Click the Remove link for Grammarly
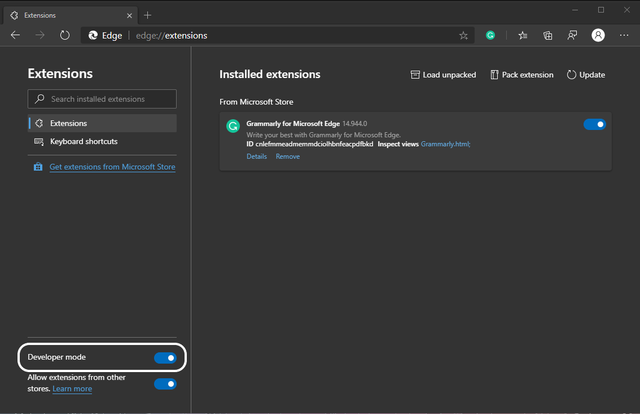The height and width of the screenshot is (414, 640). tap(287, 156)
